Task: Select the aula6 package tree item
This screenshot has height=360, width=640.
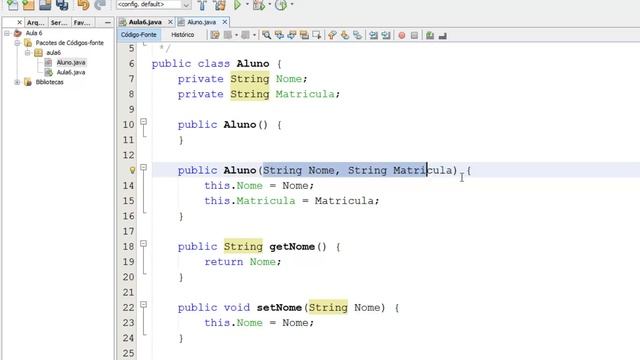Action: [53, 53]
